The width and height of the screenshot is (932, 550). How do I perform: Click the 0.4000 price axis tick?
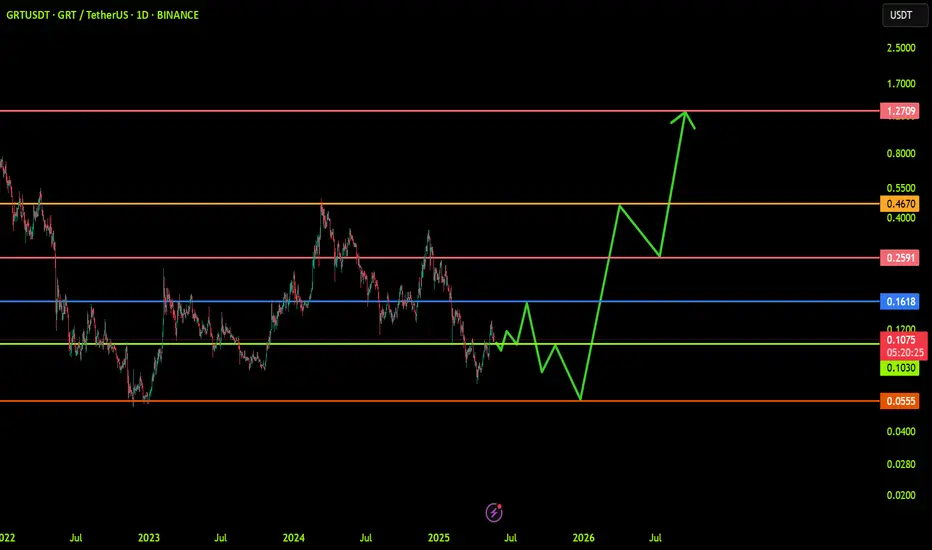(x=901, y=218)
